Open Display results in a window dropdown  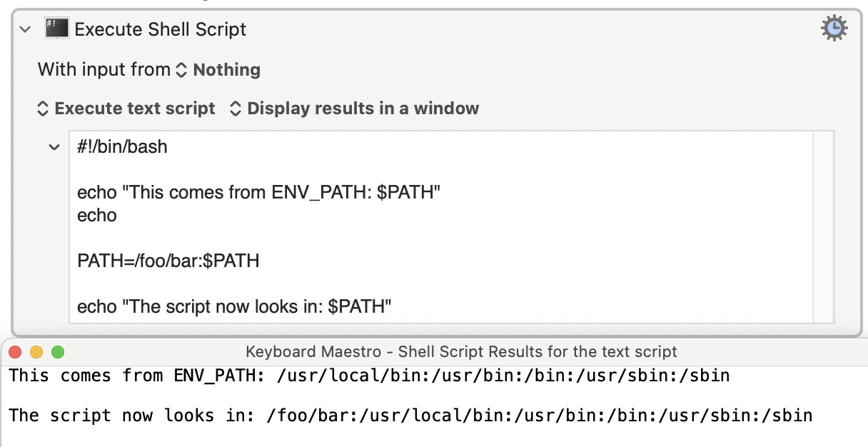[355, 109]
